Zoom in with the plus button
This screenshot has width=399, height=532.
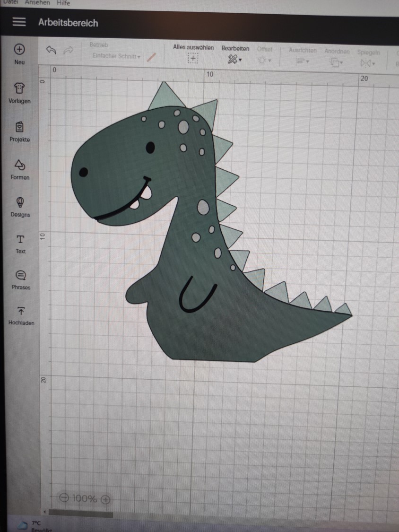[105, 499]
